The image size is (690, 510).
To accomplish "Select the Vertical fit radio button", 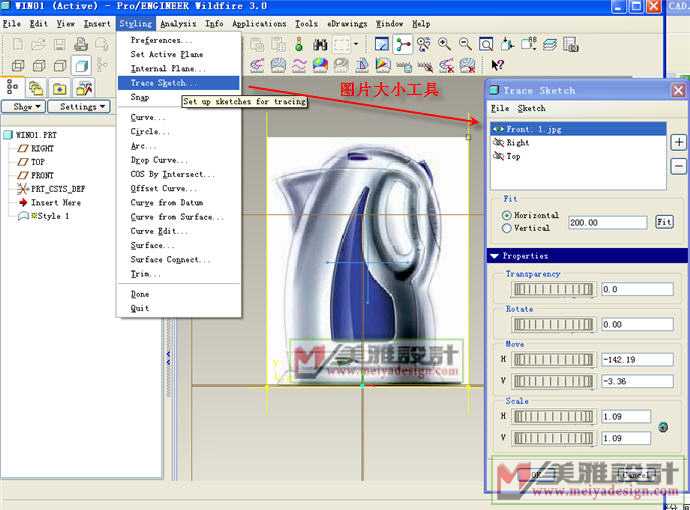I will tap(507, 228).
